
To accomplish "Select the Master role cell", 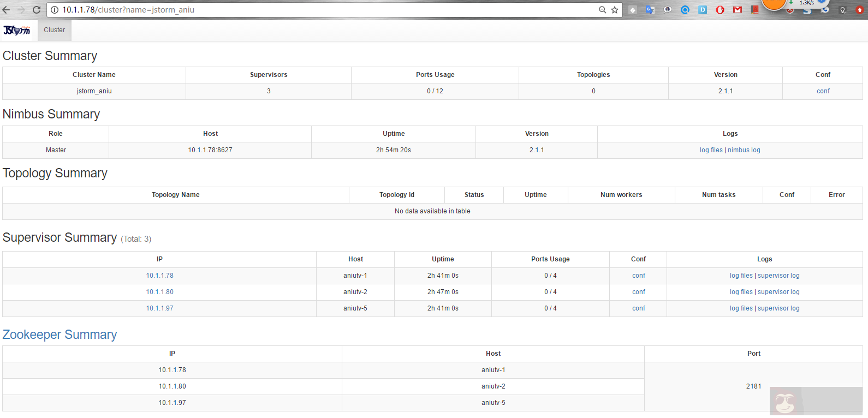I will (56, 150).
